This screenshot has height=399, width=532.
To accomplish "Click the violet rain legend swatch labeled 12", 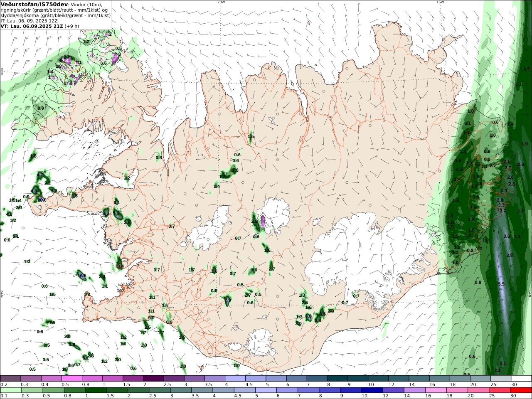I will 393,390.
